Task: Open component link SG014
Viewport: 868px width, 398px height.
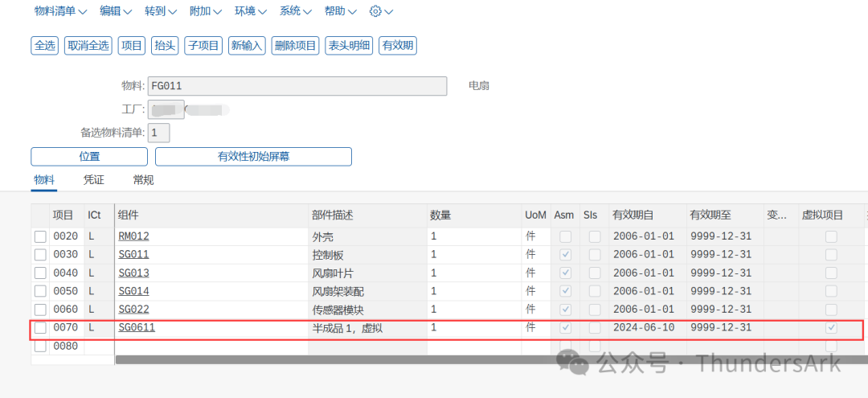Action: (x=133, y=291)
